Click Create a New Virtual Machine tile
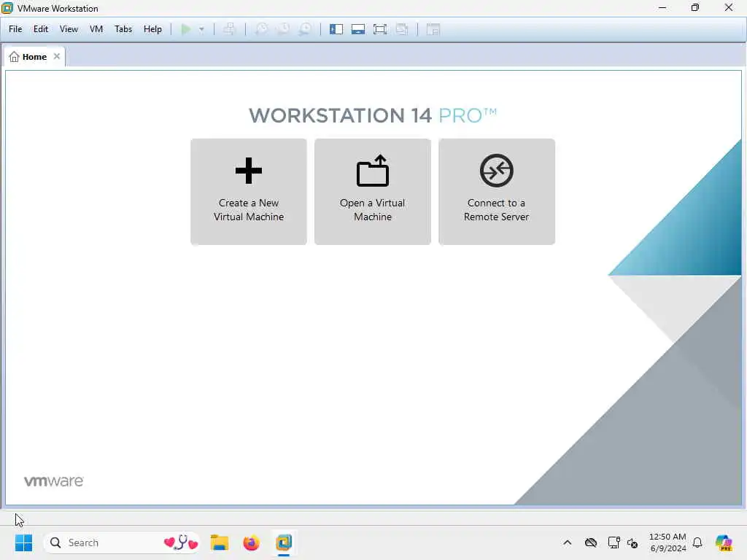The height and width of the screenshot is (560, 747). 249,192
